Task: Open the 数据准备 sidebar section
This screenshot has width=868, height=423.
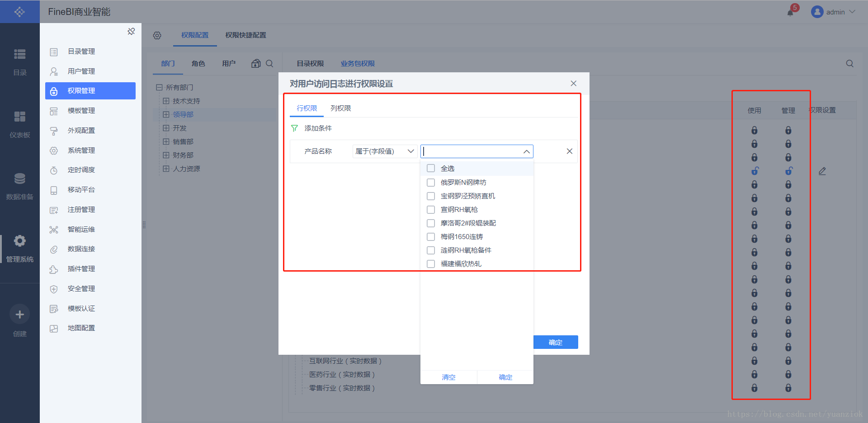Action: tap(19, 186)
